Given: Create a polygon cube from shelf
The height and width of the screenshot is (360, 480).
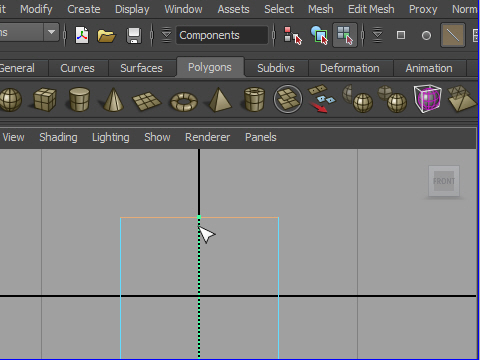Looking at the screenshot, I should click(x=45, y=99).
